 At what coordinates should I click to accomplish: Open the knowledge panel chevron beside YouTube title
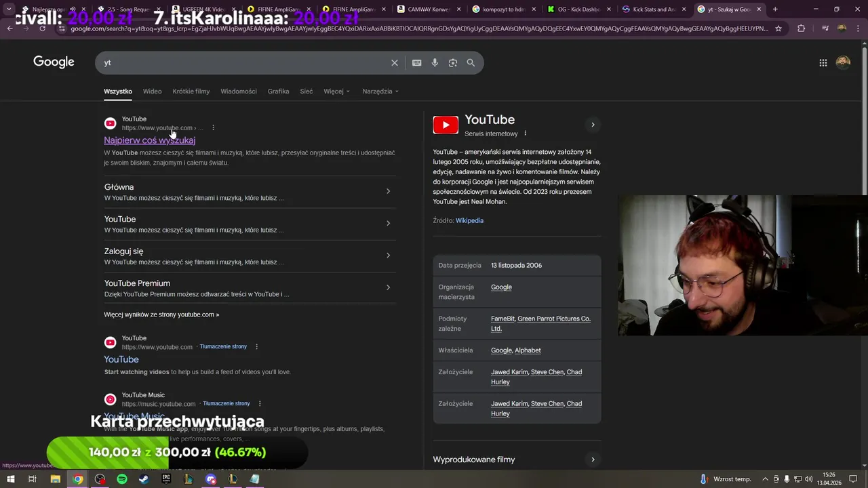pyautogui.click(x=593, y=125)
